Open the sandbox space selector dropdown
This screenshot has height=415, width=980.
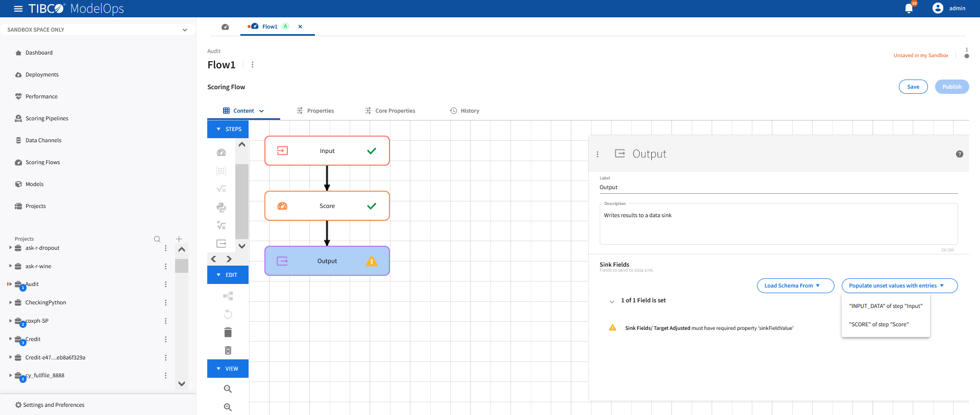pyautogui.click(x=97, y=30)
